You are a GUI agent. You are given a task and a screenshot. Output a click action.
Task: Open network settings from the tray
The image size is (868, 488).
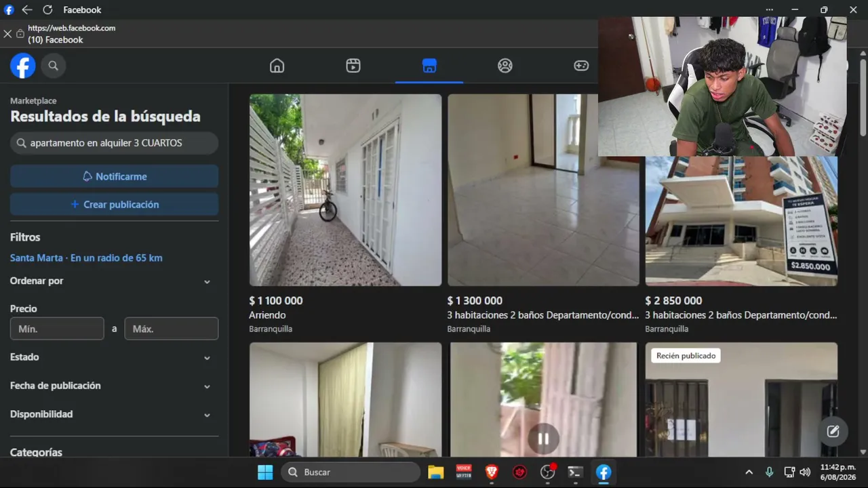click(789, 472)
